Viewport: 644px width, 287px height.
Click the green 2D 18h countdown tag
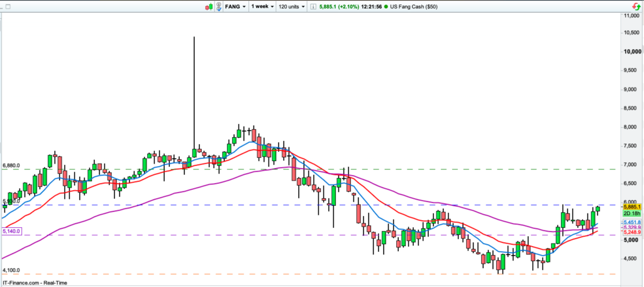coord(631,214)
